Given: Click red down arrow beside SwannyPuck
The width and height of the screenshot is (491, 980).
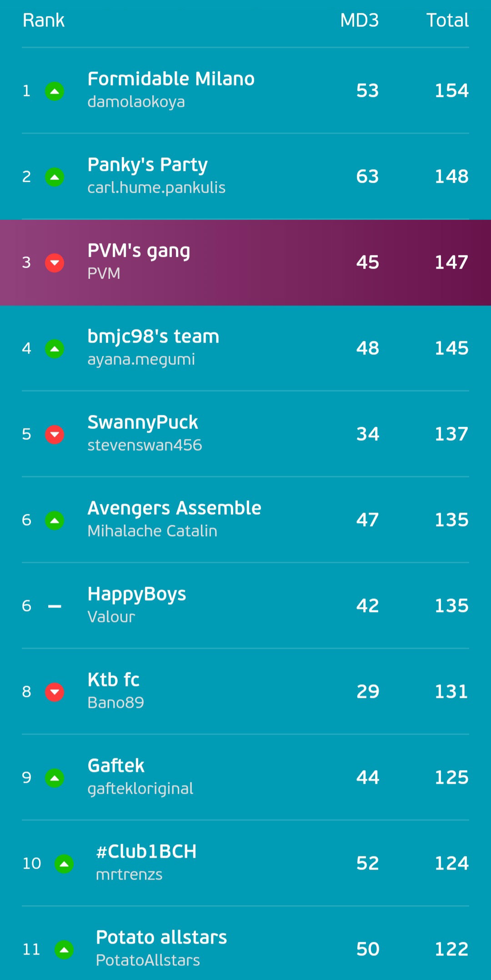Looking at the screenshot, I should tap(55, 435).
